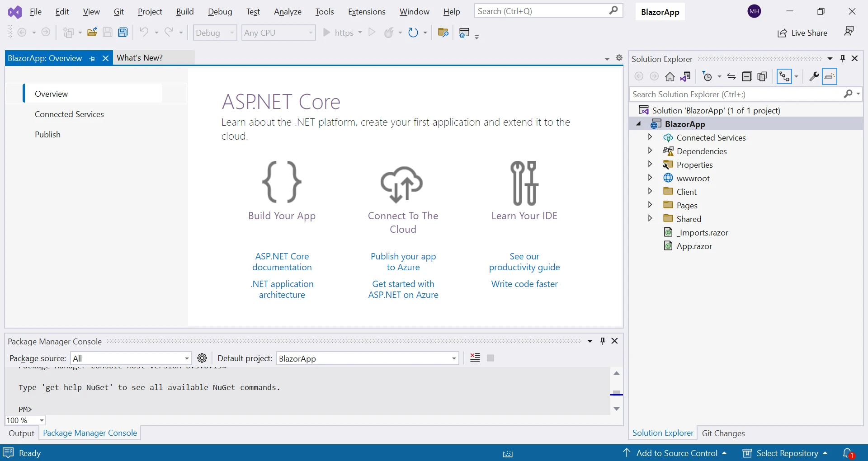The image size is (868, 461).
Task: Open the 100 % zoom dropdown
Action: tap(25, 420)
